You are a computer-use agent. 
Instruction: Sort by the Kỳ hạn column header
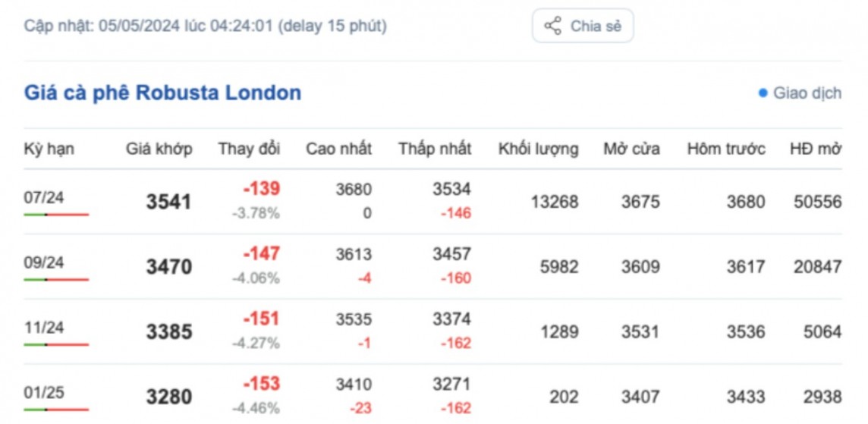tap(49, 149)
